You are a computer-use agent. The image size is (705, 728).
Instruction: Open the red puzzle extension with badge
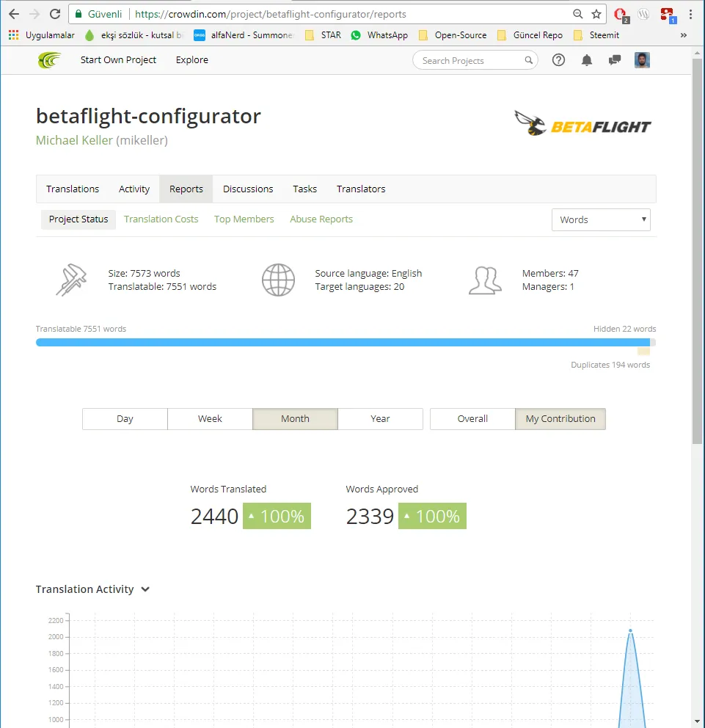[668, 15]
